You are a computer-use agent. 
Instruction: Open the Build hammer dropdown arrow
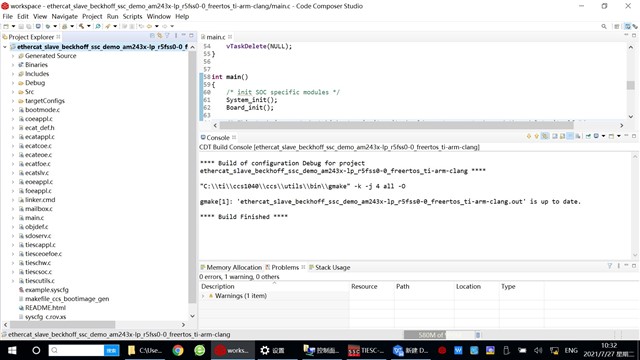pyautogui.click(x=89, y=26)
